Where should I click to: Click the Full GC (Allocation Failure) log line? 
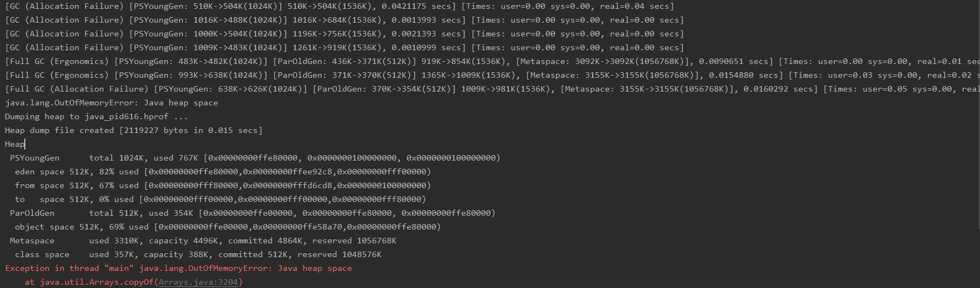(x=492, y=89)
